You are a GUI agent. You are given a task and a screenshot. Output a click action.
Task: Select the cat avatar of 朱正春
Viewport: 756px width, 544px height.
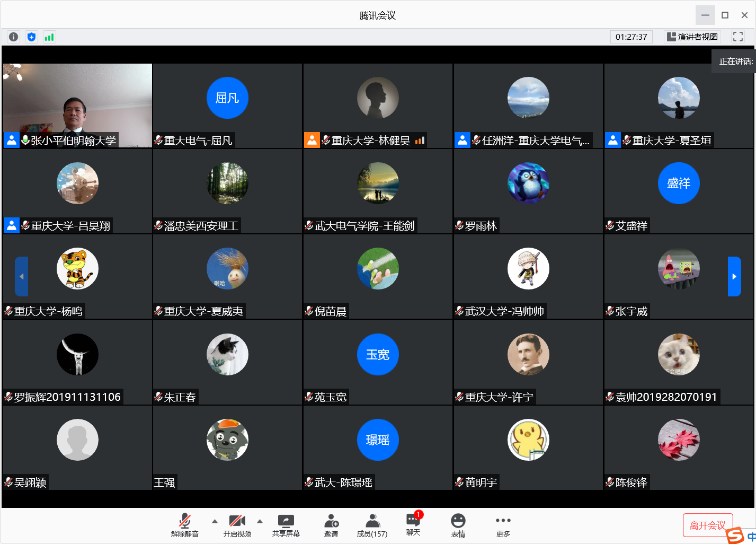(227, 354)
